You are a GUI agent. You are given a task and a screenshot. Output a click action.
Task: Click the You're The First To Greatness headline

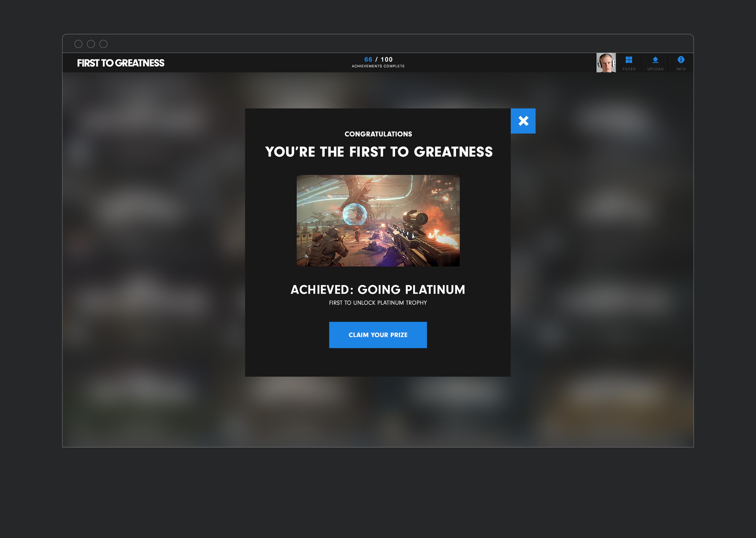pyautogui.click(x=379, y=152)
